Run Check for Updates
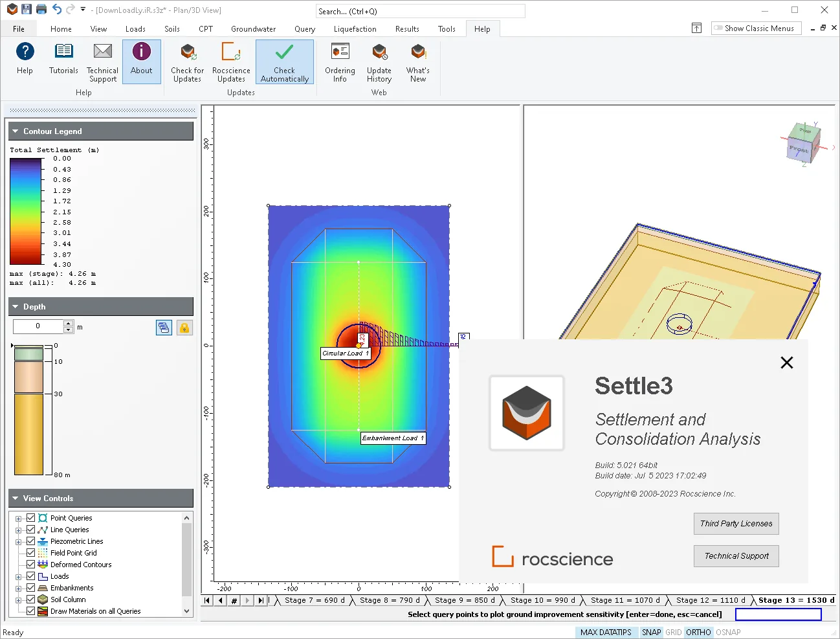The width and height of the screenshot is (840, 639). [187, 62]
